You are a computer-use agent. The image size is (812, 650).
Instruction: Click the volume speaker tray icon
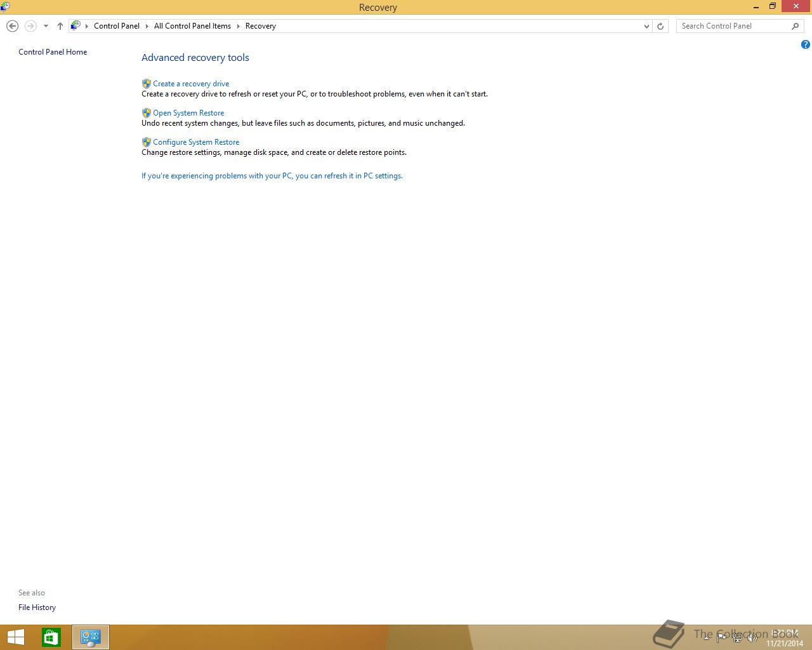tap(752, 638)
